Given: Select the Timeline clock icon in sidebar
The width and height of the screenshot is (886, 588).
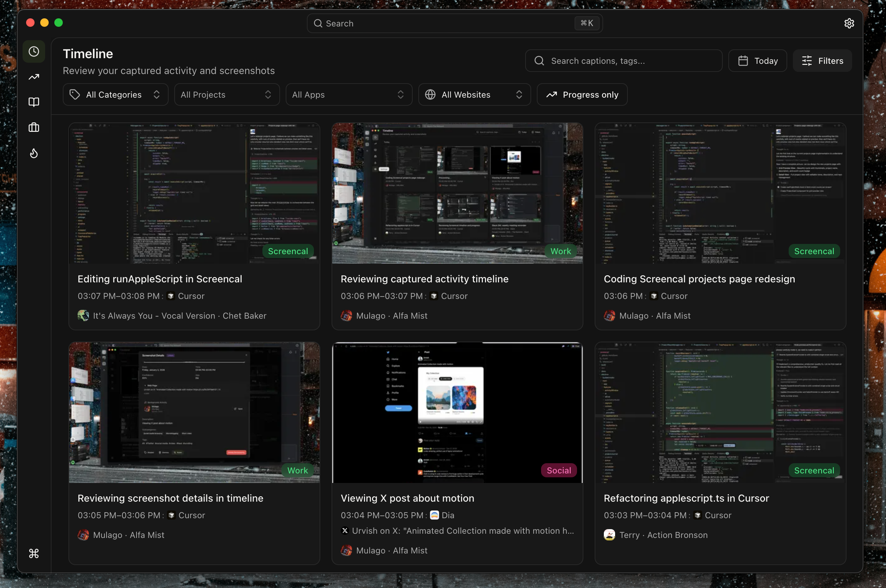Looking at the screenshot, I should pyautogui.click(x=34, y=51).
